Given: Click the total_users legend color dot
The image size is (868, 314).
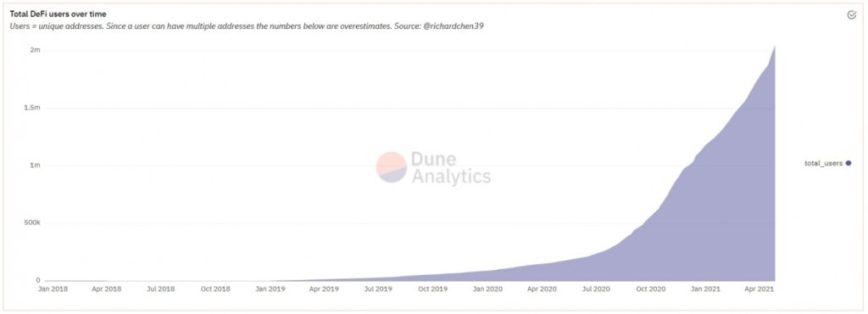Looking at the screenshot, I should [849, 164].
